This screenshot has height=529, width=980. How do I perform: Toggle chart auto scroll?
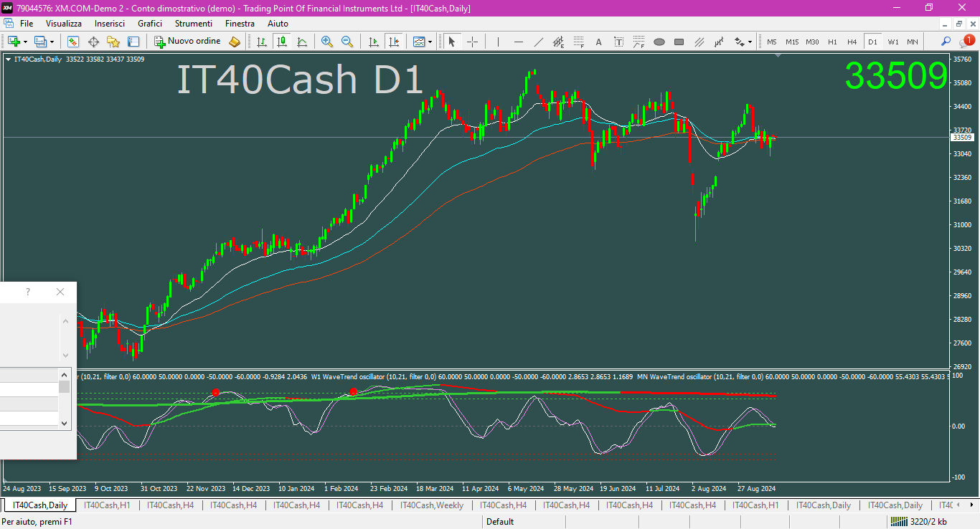point(373,42)
